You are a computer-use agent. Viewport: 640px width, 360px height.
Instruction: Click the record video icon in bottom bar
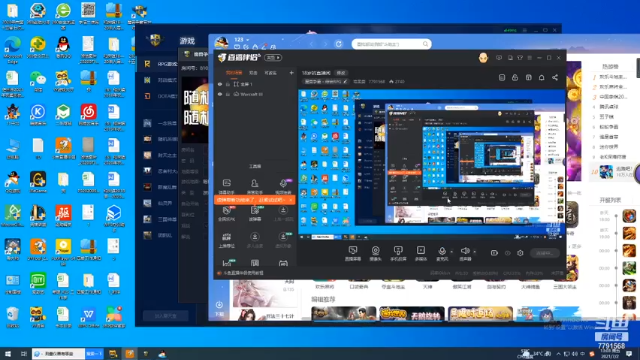point(494,253)
